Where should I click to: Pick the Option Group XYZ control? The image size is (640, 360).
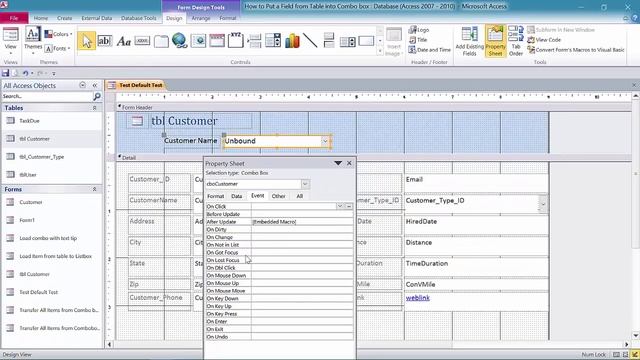236,41
